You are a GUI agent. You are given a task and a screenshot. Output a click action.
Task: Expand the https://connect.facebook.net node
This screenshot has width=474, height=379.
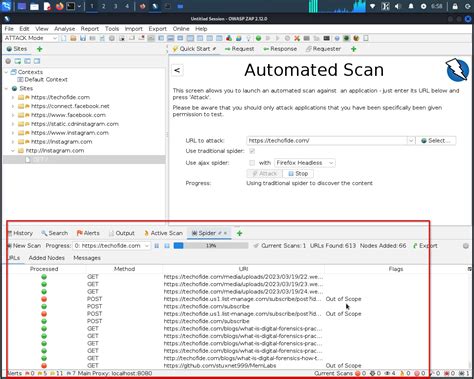pyautogui.click(x=13, y=106)
